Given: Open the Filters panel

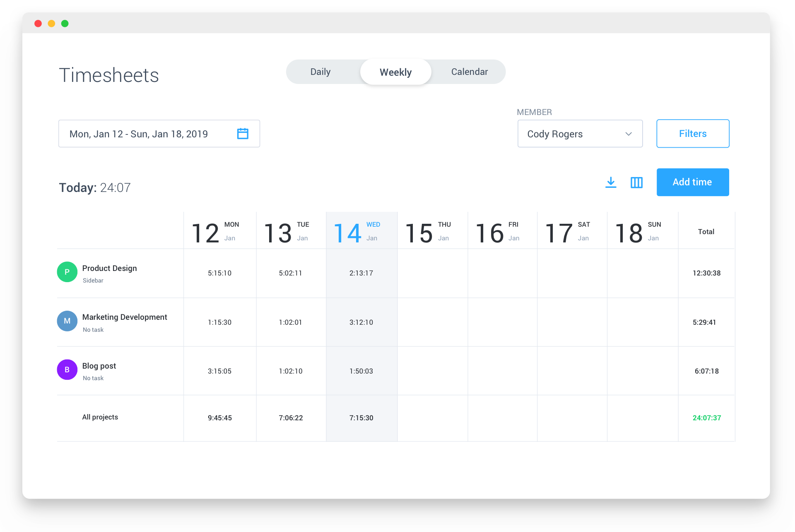Looking at the screenshot, I should (692, 133).
